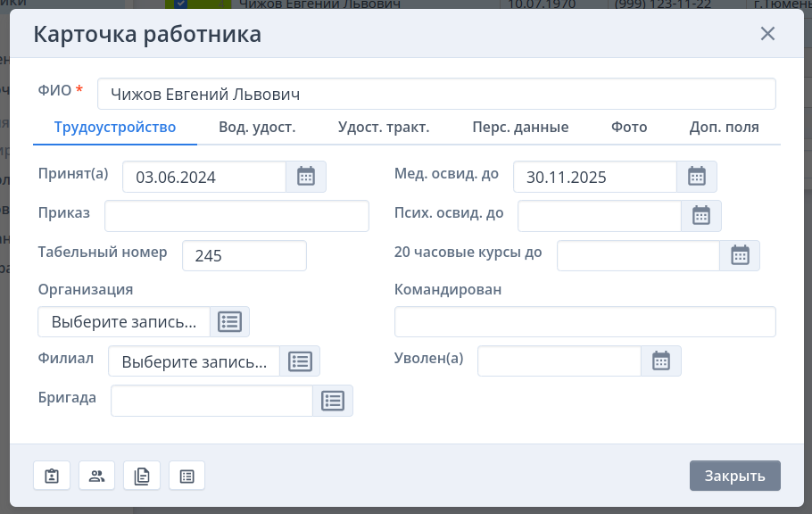Open calendar for 20 часовые курсы до

[740, 255]
